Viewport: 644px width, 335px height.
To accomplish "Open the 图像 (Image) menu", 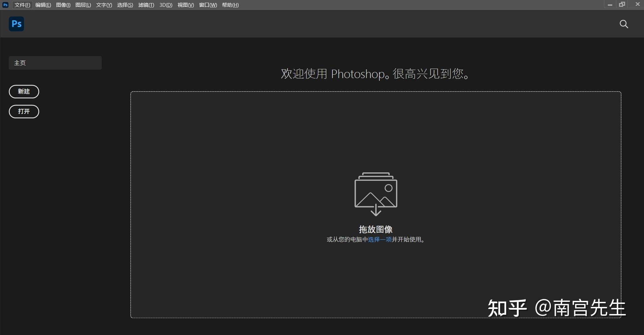I will click(x=63, y=5).
